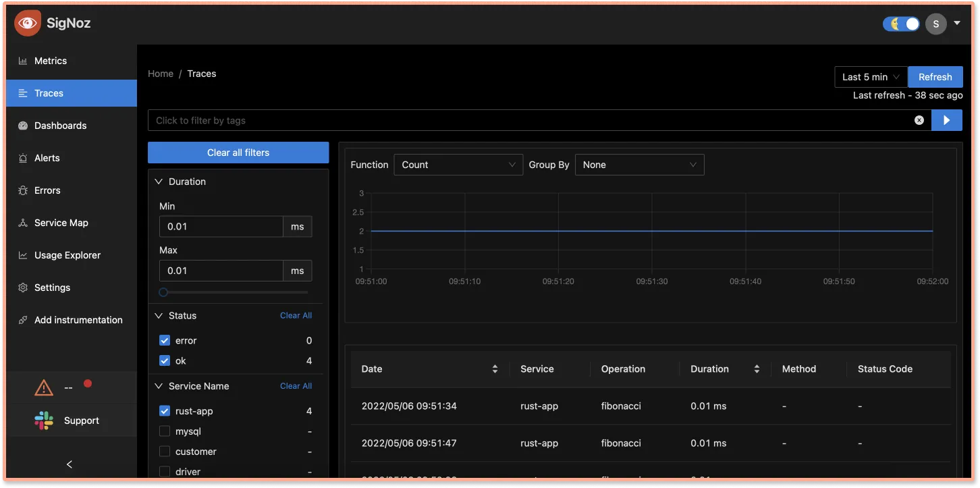Check the customer service checkbox

(165, 452)
